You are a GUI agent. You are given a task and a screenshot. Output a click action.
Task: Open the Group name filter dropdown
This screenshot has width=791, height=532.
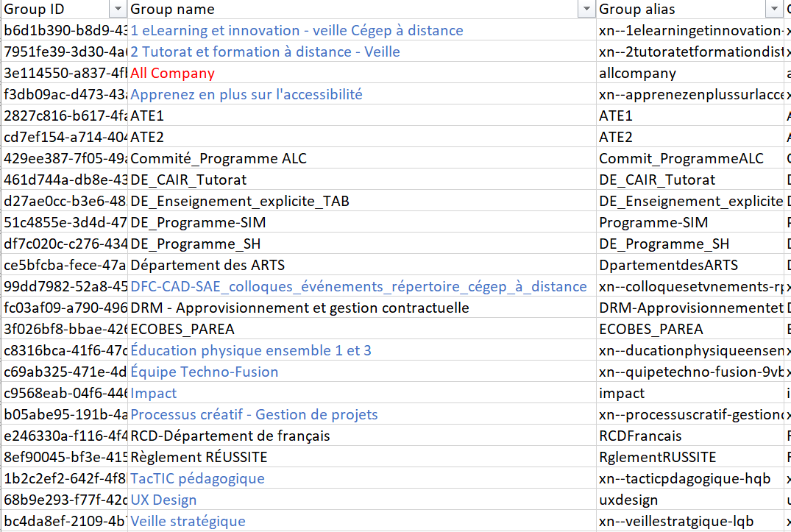586,9
